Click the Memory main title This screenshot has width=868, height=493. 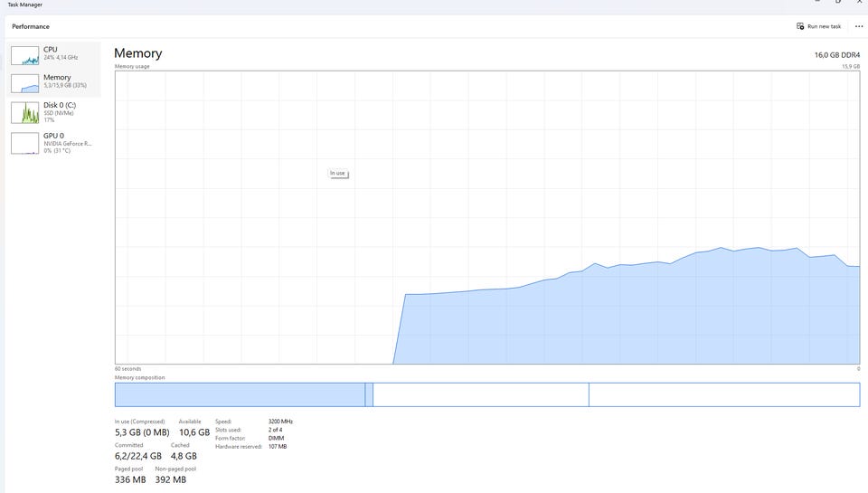click(x=137, y=53)
